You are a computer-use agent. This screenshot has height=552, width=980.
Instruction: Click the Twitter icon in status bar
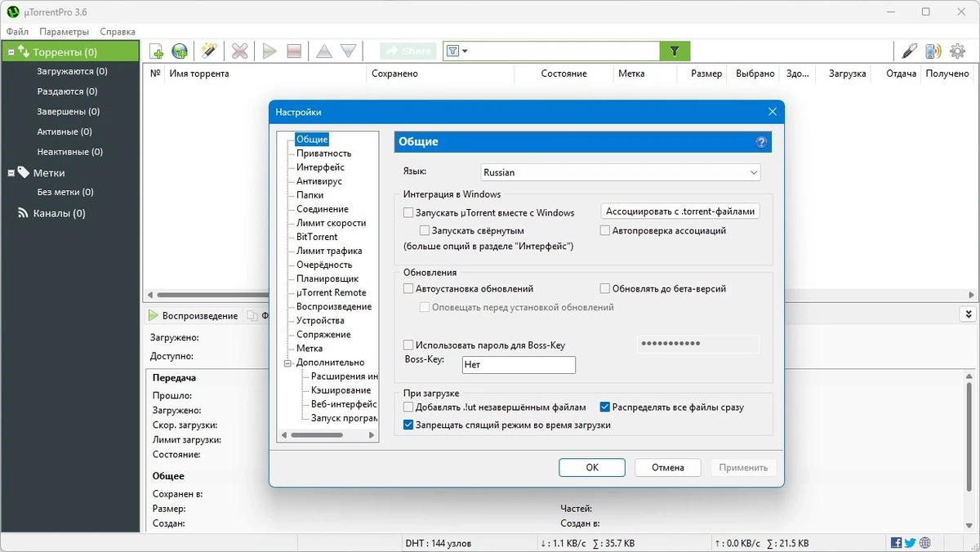coord(911,543)
